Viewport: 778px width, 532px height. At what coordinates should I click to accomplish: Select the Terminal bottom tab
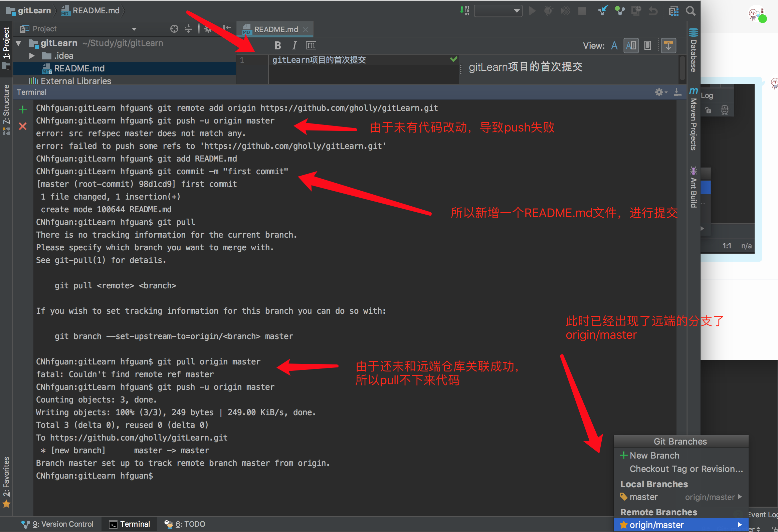point(130,524)
